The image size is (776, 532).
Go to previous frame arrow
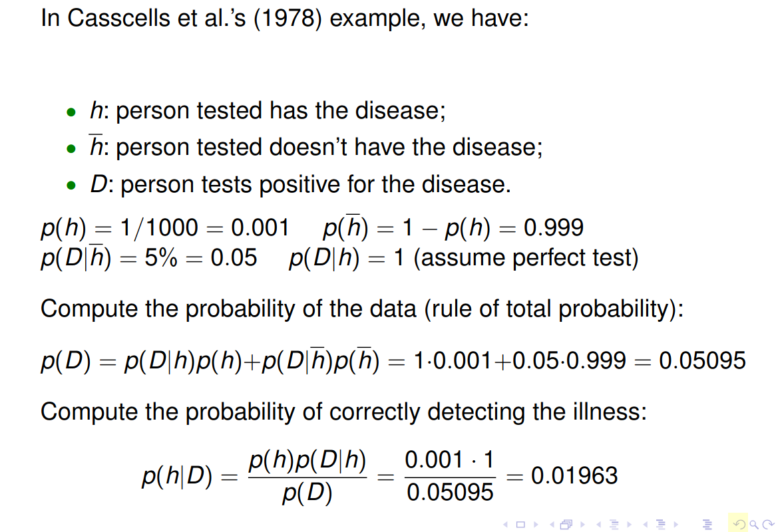point(552,524)
